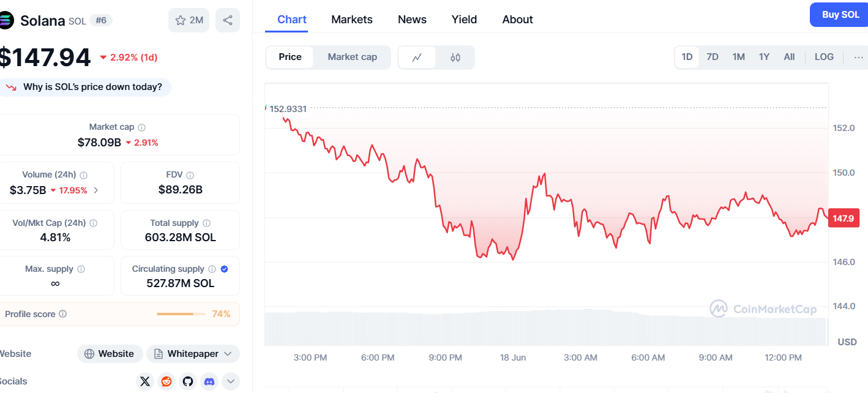The width and height of the screenshot is (868, 393).
Task: Set chart range to All
Action: (790, 57)
